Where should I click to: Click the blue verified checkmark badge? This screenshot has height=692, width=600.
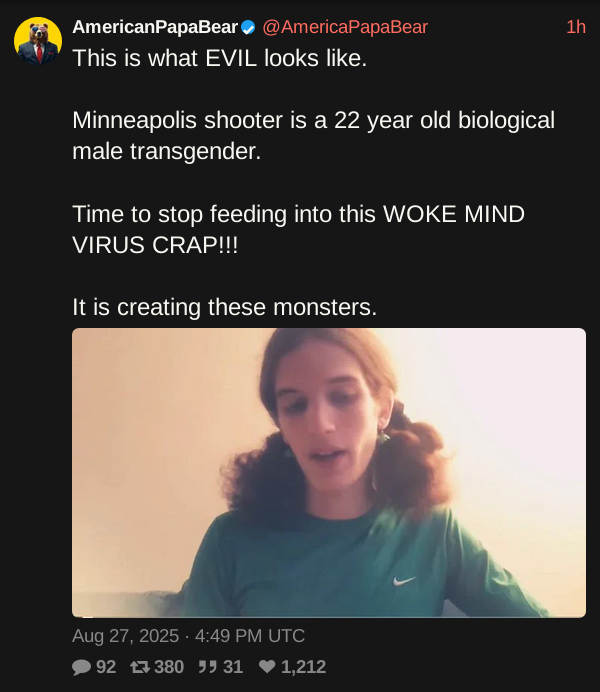click(248, 28)
